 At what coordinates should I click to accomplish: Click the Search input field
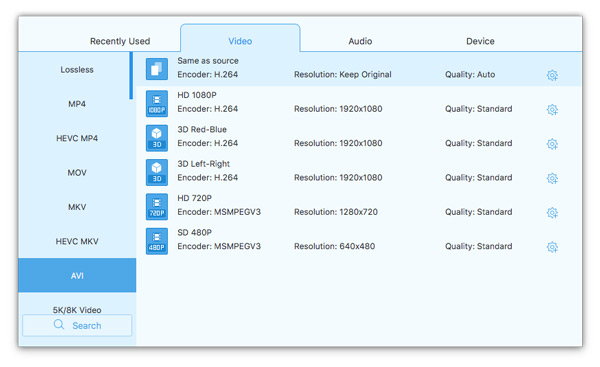pos(77,325)
